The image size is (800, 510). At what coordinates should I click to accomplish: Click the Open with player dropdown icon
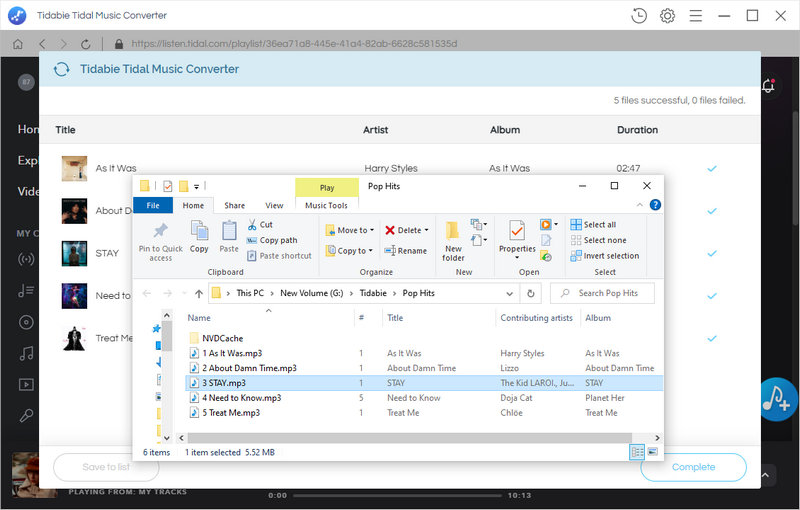coord(549,224)
